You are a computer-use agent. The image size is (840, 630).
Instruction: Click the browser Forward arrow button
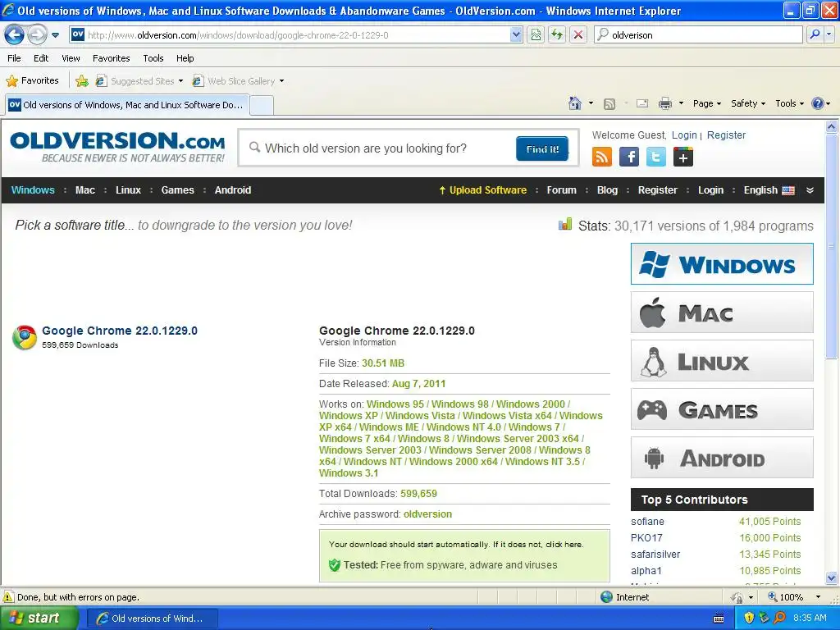click(x=36, y=34)
